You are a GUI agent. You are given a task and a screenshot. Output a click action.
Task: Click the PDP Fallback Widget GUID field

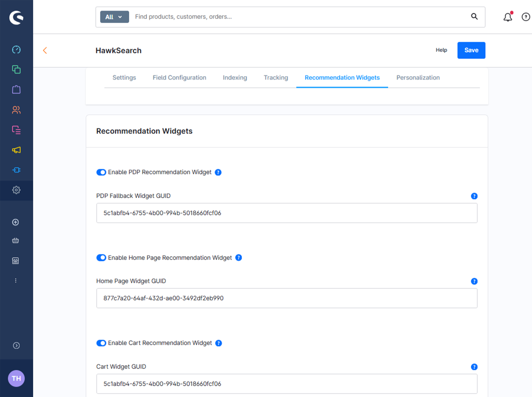[287, 213]
